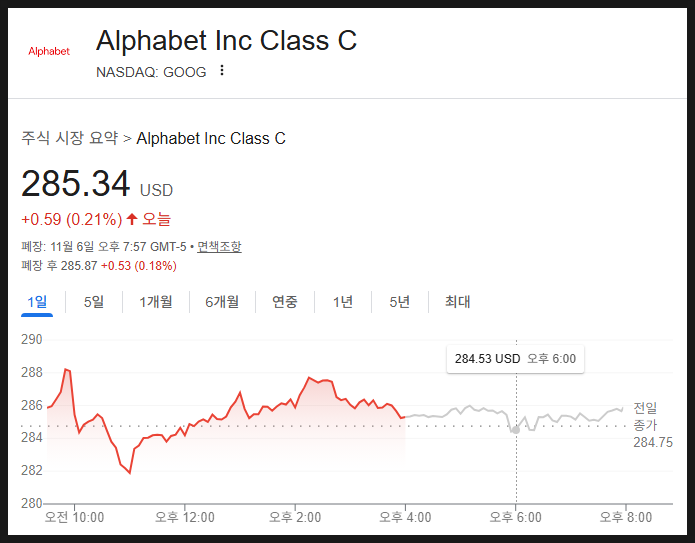Click the red Alphabet logo
695x543 pixels.
point(49,51)
